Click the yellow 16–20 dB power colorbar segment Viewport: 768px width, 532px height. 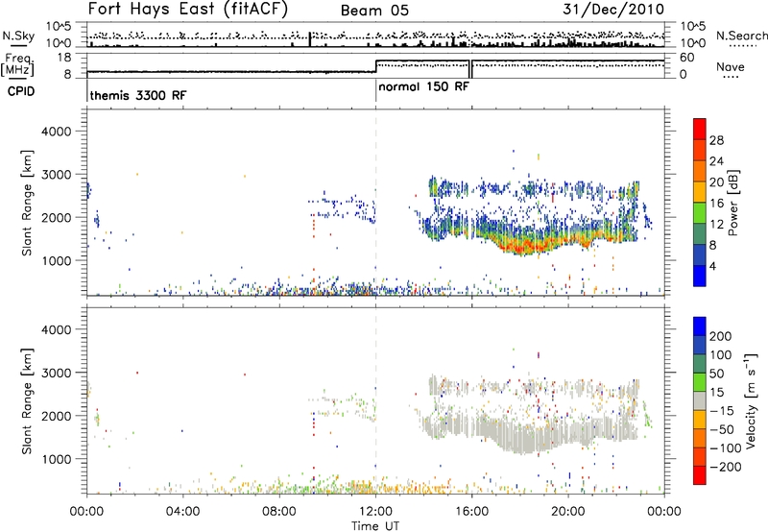[x=700, y=191]
